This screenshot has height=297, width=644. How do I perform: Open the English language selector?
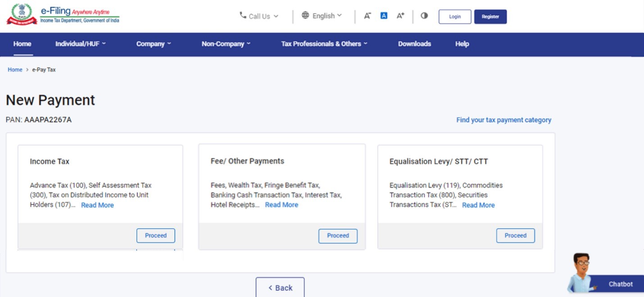coord(322,16)
